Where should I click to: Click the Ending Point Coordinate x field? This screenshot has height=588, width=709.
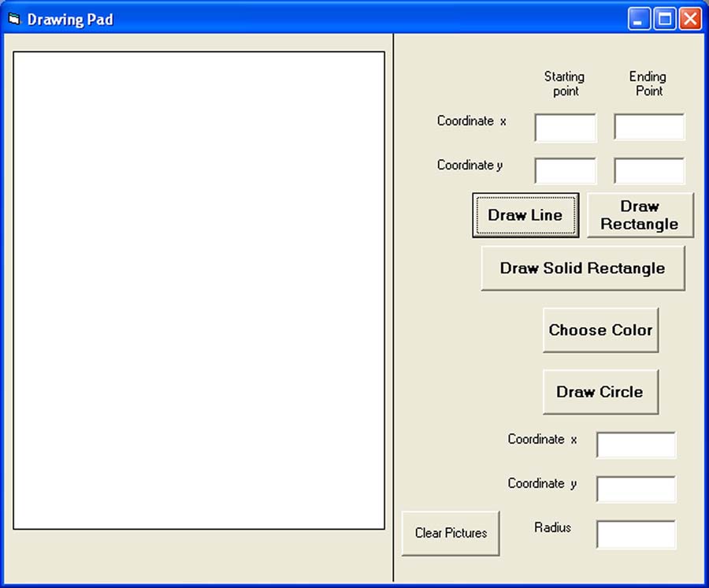(648, 128)
